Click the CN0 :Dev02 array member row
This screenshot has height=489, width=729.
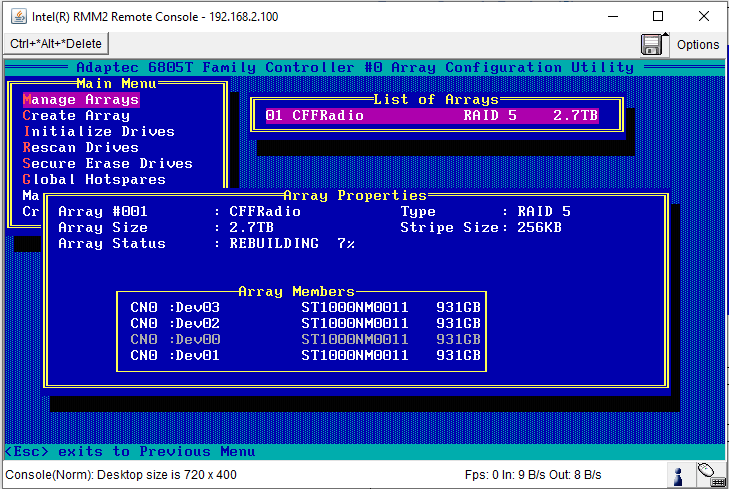click(x=305, y=324)
